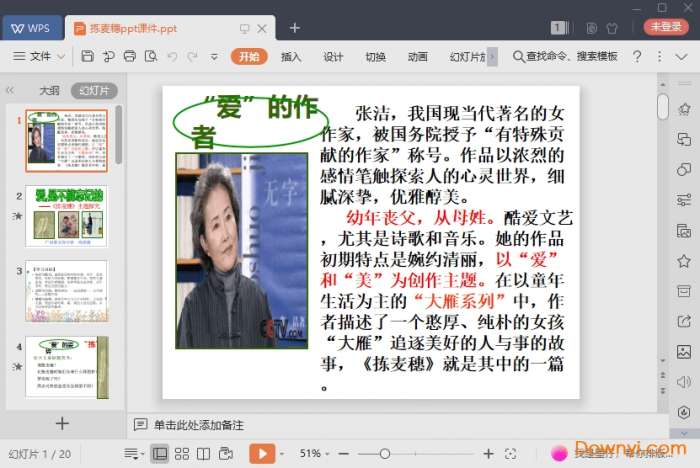Select slide 3 thumbnail
The height and width of the screenshot is (468, 700).
click(67, 291)
